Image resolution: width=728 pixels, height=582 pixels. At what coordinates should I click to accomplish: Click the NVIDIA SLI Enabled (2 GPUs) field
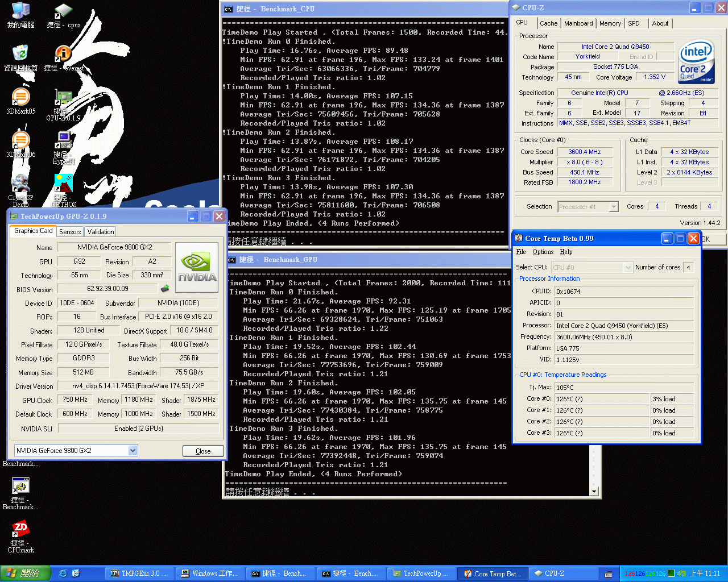pyautogui.click(x=138, y=429)
